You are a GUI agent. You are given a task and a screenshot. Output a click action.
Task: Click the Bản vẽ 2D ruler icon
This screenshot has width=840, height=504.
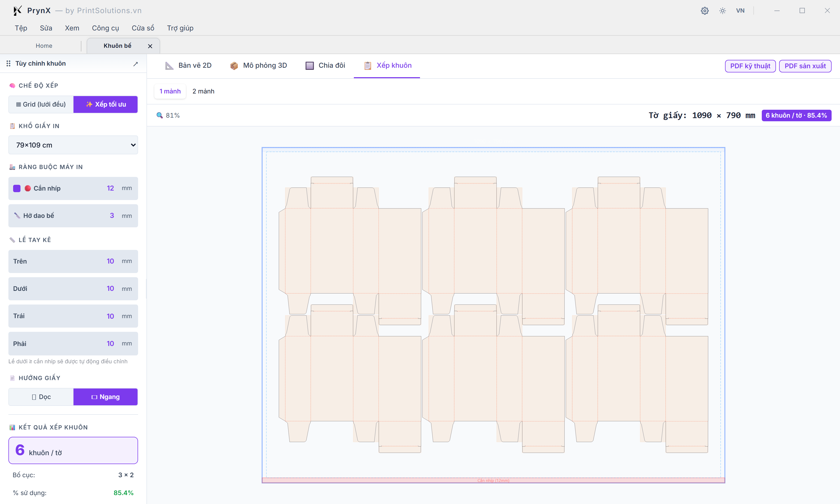coord(169,66)
